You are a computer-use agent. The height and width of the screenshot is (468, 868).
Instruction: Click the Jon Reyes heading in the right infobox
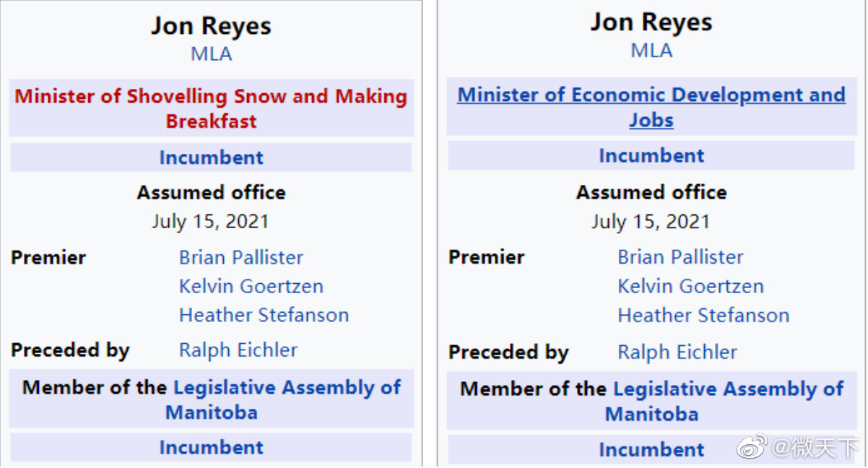651,22
